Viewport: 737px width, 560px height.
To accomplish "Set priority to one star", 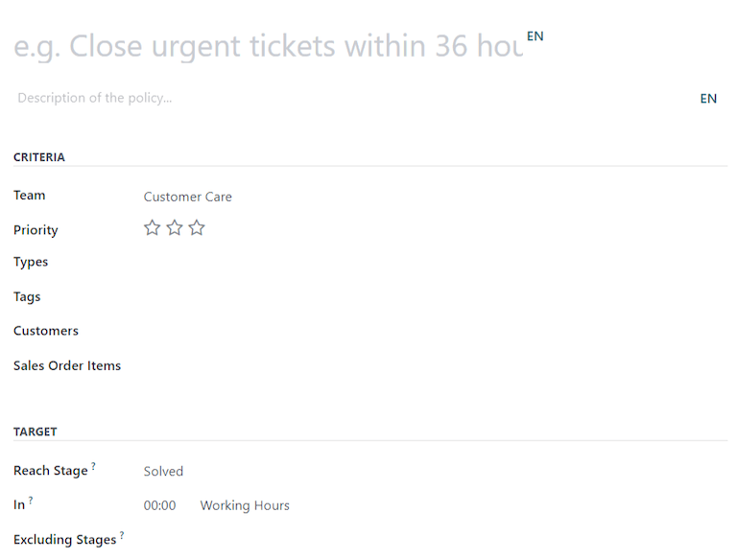I will [x=152, y=228].
